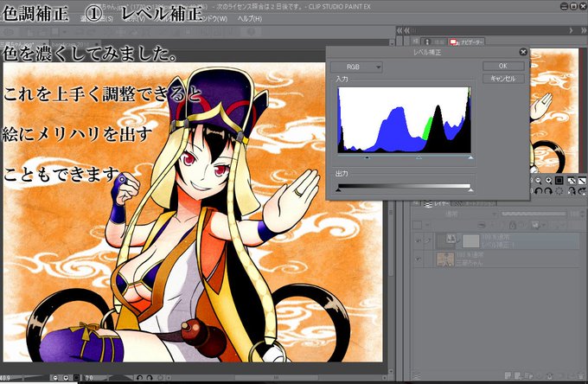Reset rotation in the Navigator panel

click(x=559, y=191)
